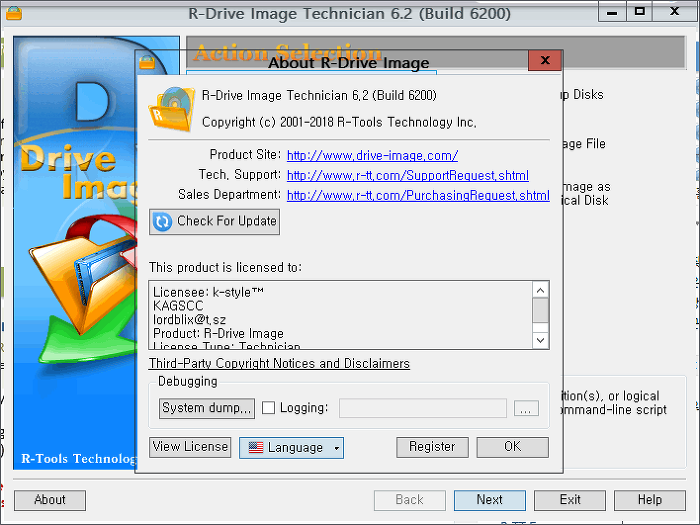
Task: Click the View License button
Action: [x=190, y=447]
